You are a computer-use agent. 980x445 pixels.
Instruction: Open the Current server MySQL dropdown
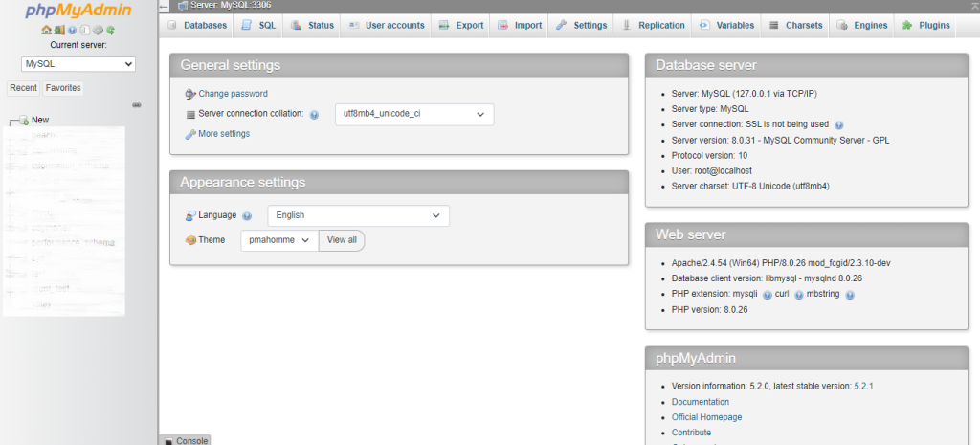(x=78, y=64)
